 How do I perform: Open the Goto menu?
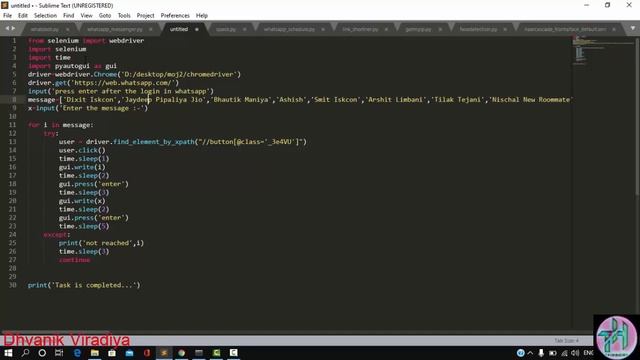pos(105,16)
